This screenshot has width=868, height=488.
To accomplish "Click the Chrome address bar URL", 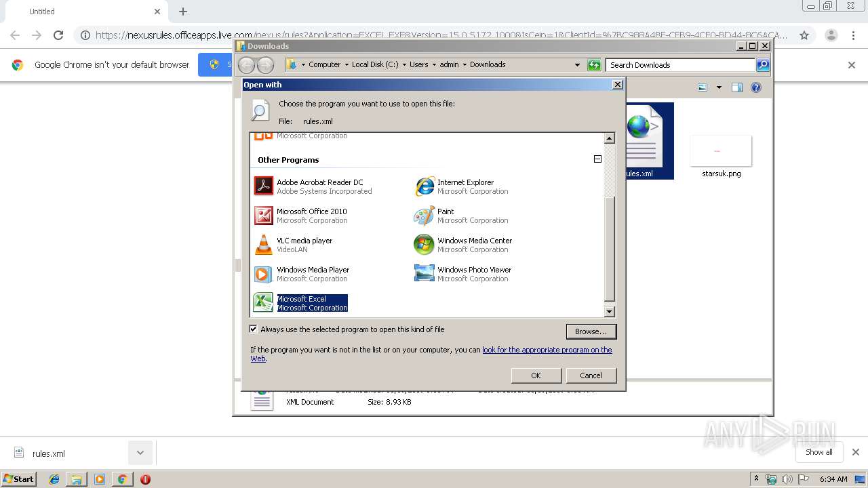I will 441,35.
